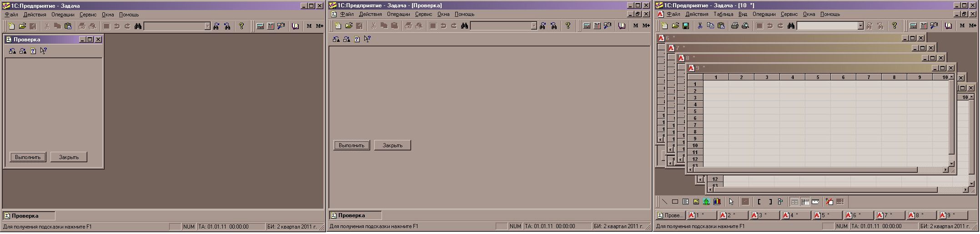The width and height of the screenshot is (980, 234).
Task: Click the arrow pointer selection tool
Action: [731, 202]
